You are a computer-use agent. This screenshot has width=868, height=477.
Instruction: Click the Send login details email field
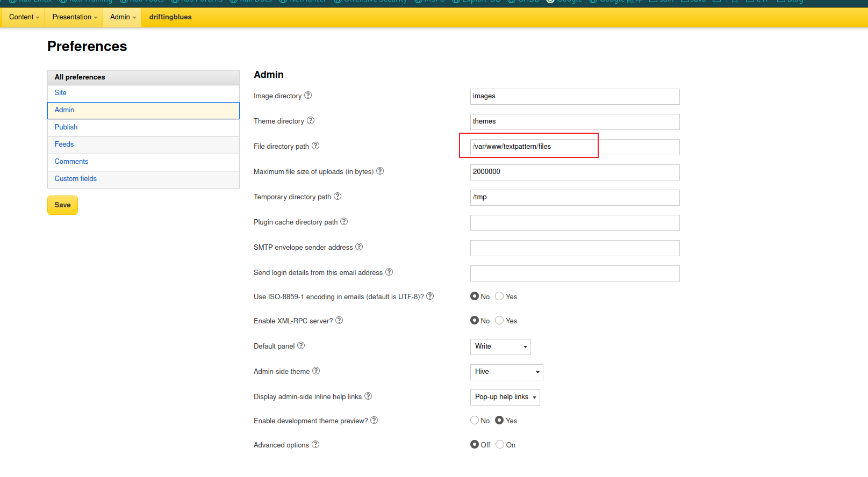[575, 273]
